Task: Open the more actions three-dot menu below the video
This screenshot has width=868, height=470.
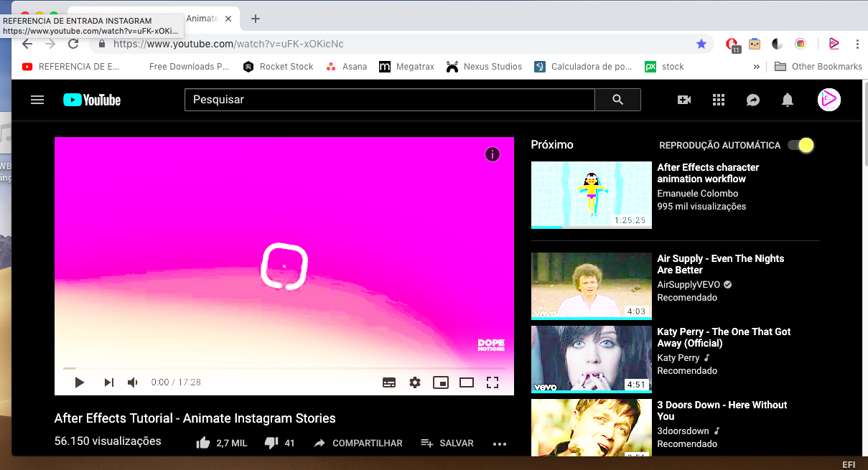Action: click(x=500, y=444)
